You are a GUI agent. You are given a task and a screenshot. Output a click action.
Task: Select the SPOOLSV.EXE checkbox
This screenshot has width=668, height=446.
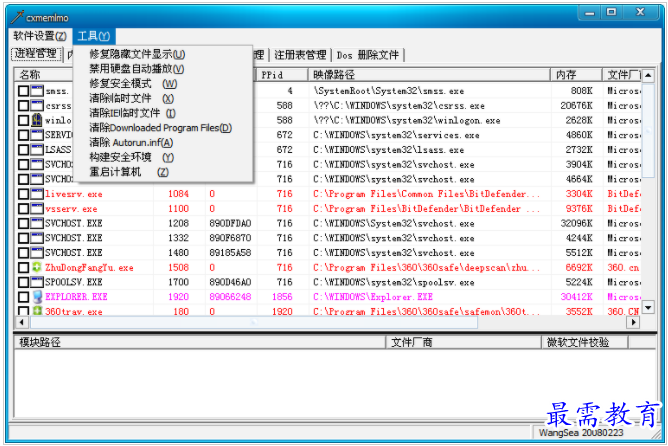[23, 282]
